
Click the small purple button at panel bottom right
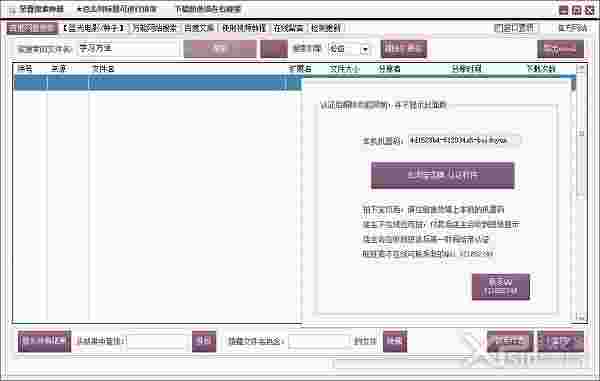tap(501, 287)
